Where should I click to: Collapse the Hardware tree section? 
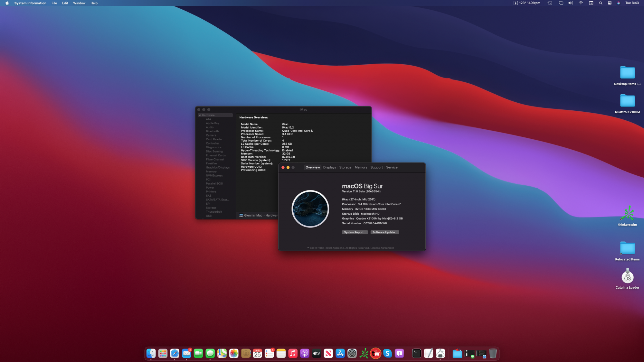point(200,115)
